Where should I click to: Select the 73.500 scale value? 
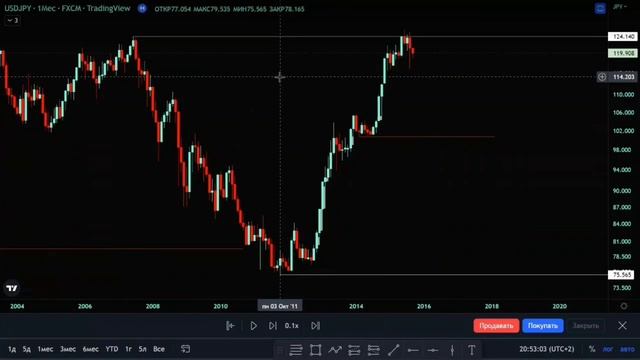click(622, 288)
